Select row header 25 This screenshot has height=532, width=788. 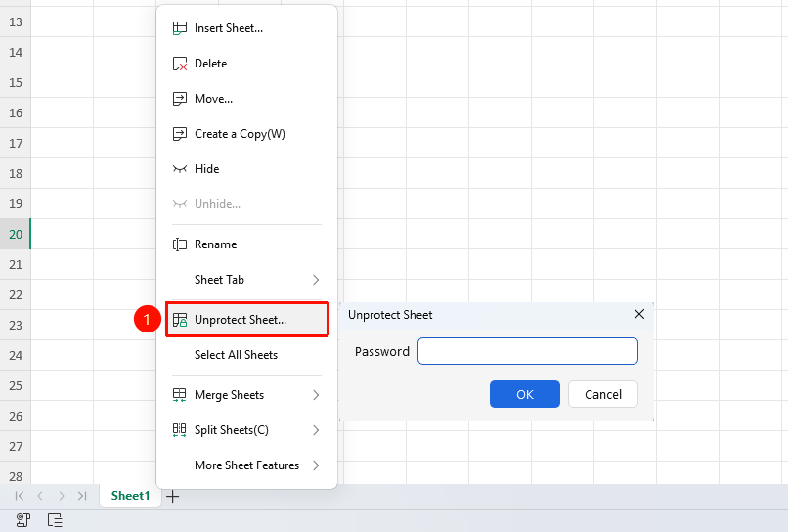coord(16,385)
